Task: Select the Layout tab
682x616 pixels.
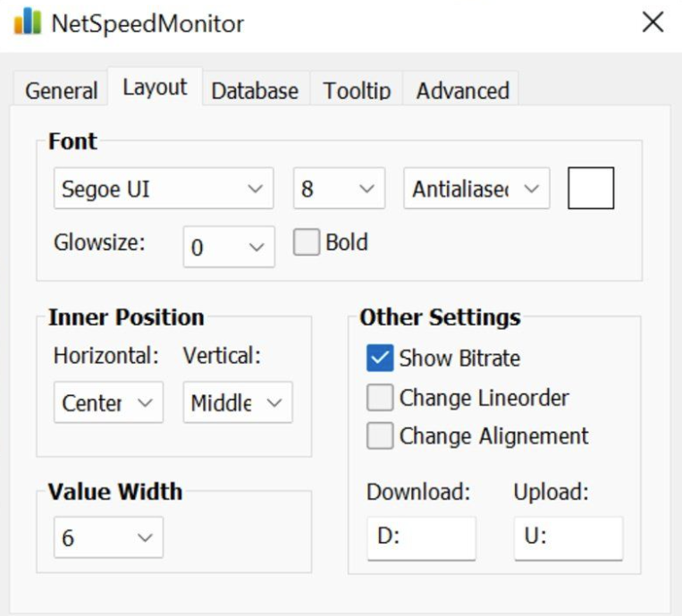Action: click(155, 87)
